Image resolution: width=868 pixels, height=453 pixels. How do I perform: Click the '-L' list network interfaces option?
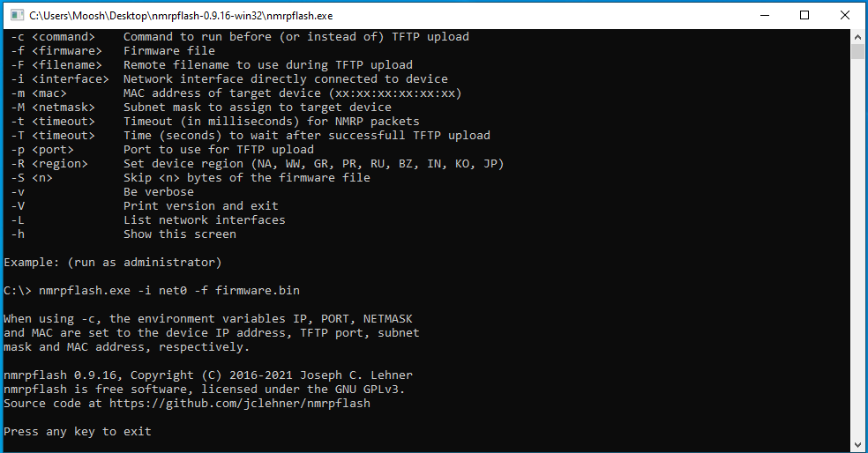[148, 220]
